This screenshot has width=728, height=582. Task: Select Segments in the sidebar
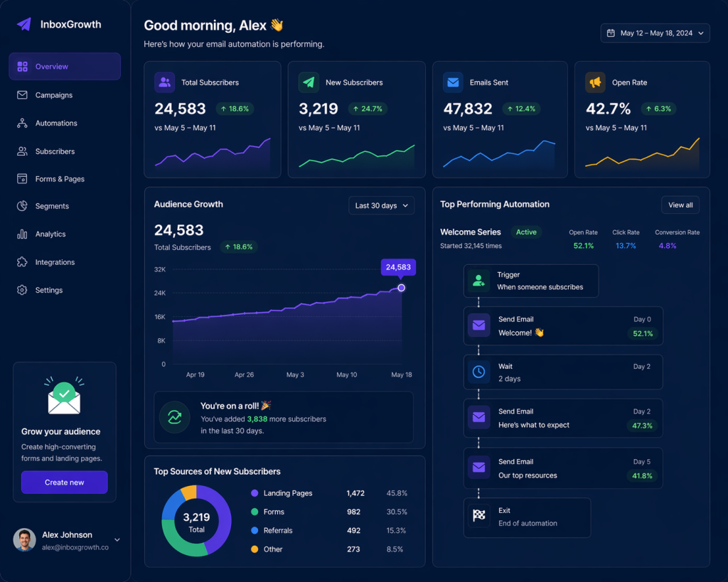(52, 206)
